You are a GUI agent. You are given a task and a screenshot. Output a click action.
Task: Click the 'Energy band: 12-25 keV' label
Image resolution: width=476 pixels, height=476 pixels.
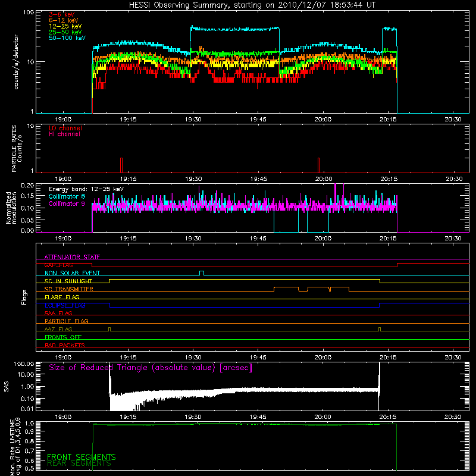click(x=86, y=189)
